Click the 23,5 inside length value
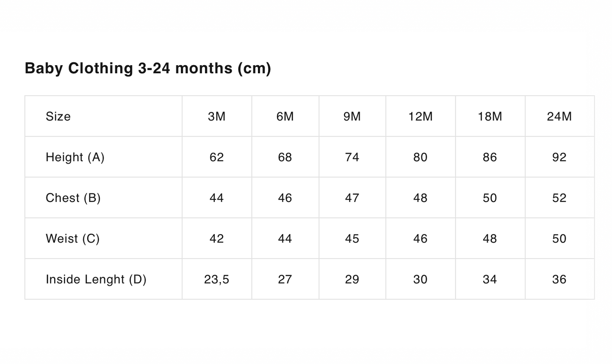Screen dimensions: 612x364 216,279
